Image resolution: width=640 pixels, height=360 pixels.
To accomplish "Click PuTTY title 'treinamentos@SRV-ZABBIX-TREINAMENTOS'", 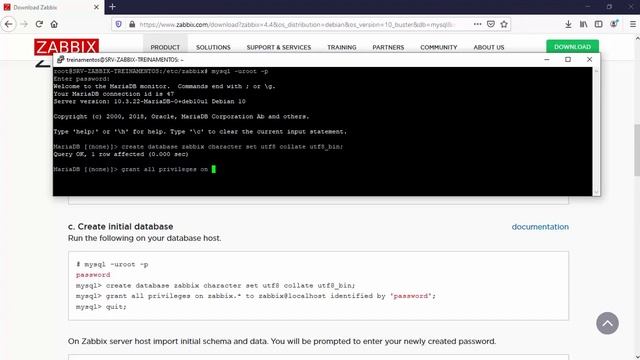I will pos(125,60).
